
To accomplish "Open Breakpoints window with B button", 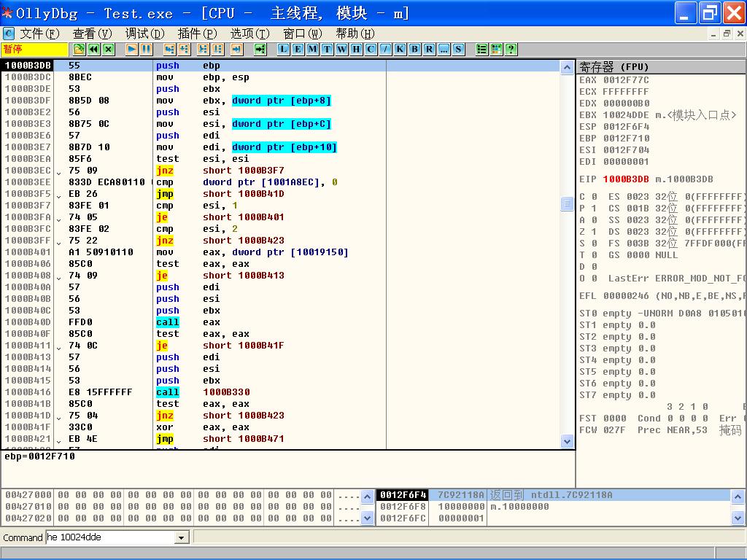I will tap(414, 49).
